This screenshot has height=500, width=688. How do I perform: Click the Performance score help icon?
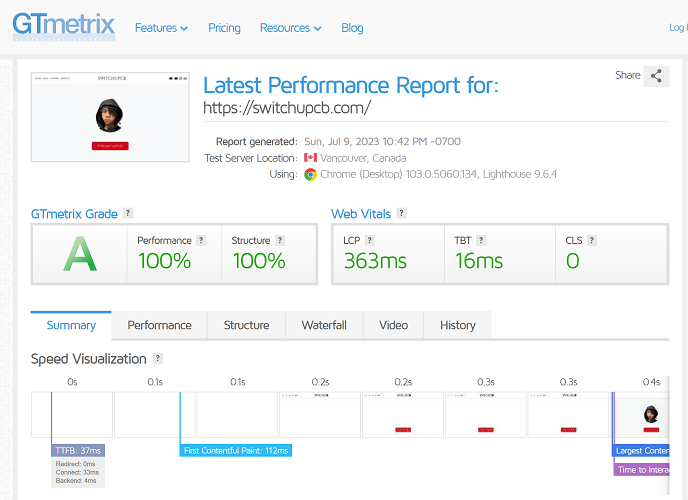[201, 240]
